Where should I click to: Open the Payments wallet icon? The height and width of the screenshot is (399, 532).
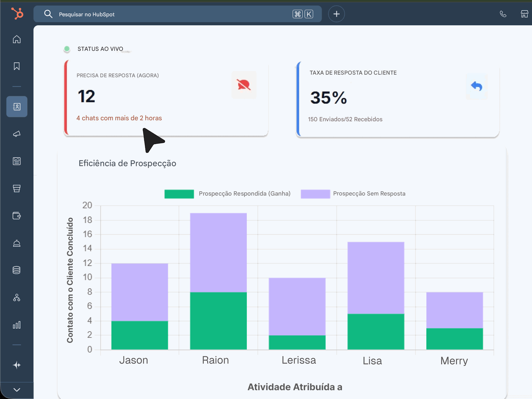tap(17, 215)
